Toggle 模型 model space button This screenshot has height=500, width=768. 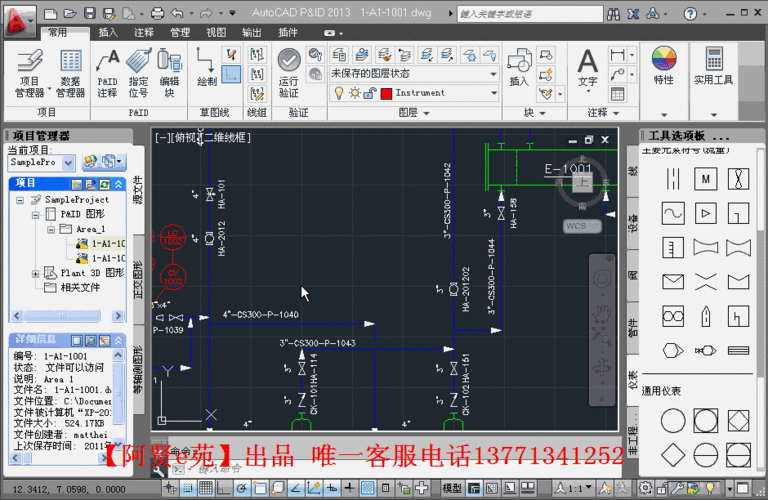[452, 488]
